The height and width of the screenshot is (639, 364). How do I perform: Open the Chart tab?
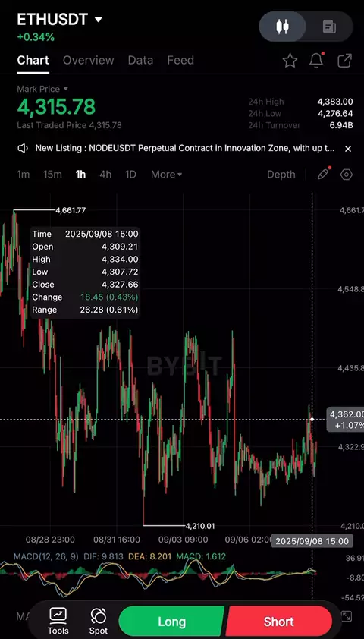[33, 60]
